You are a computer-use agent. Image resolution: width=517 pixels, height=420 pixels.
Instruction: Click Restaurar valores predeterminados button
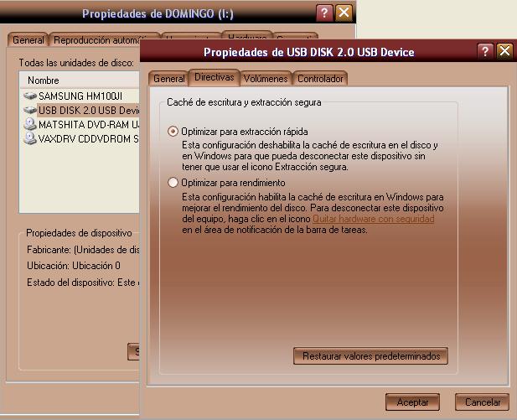[x=370, y=356]
